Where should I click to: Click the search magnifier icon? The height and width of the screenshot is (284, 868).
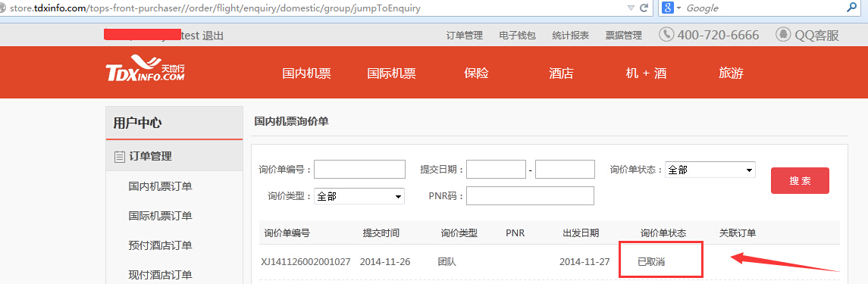(x=851, y=8)
